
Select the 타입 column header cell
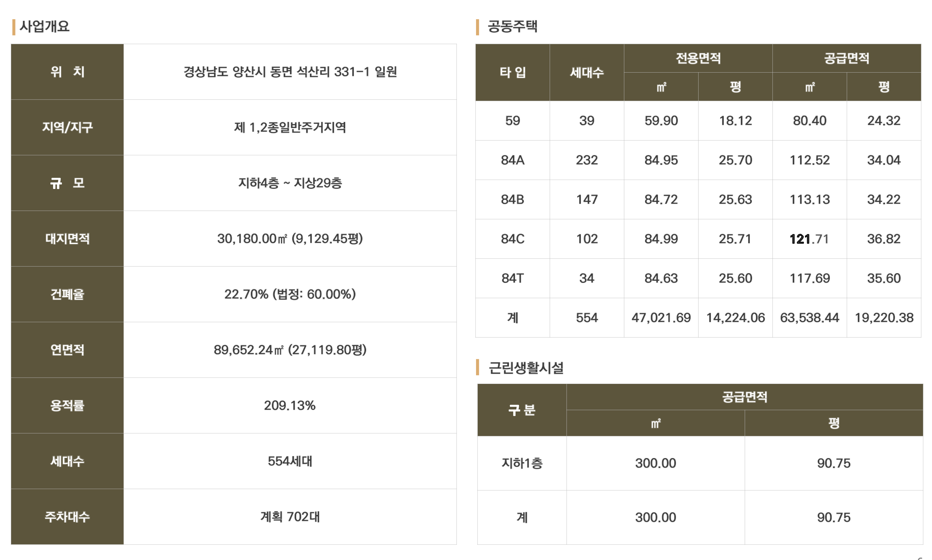point(512,72)
